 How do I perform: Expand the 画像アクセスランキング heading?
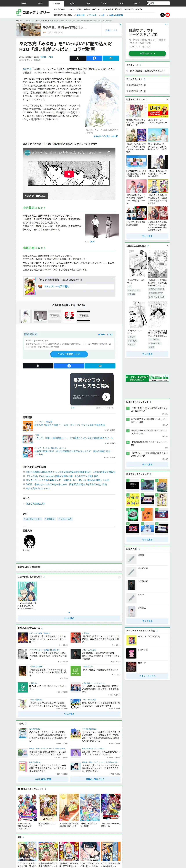click(x=139, y=474)
